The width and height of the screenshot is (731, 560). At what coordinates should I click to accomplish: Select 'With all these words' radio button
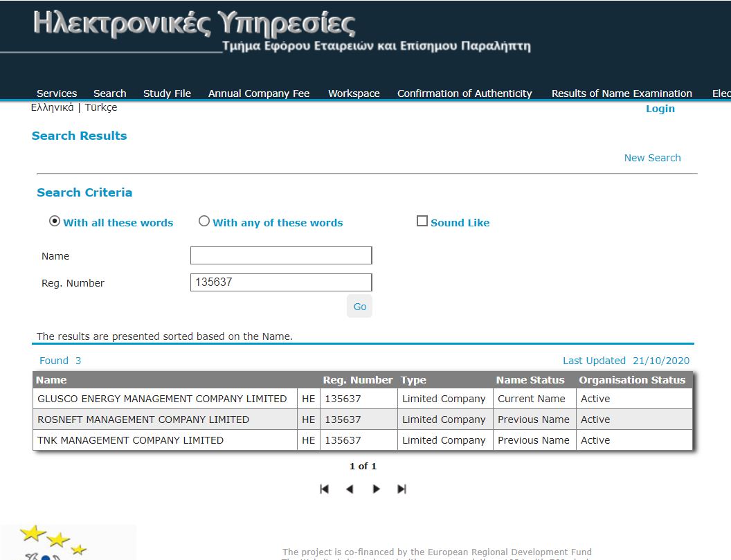click(x=55, y=222)
